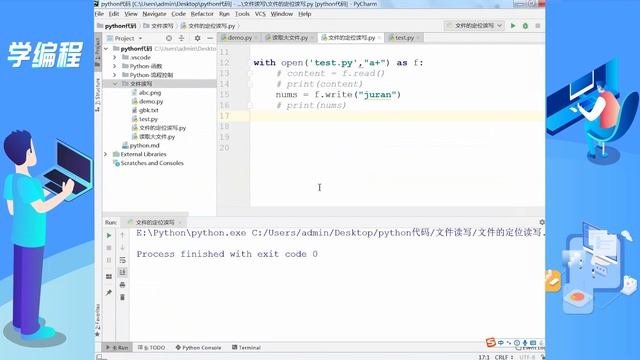Screen dimensions: 640x360
Task: Click down arrow in Run panel
Action: tap(122, 247)
